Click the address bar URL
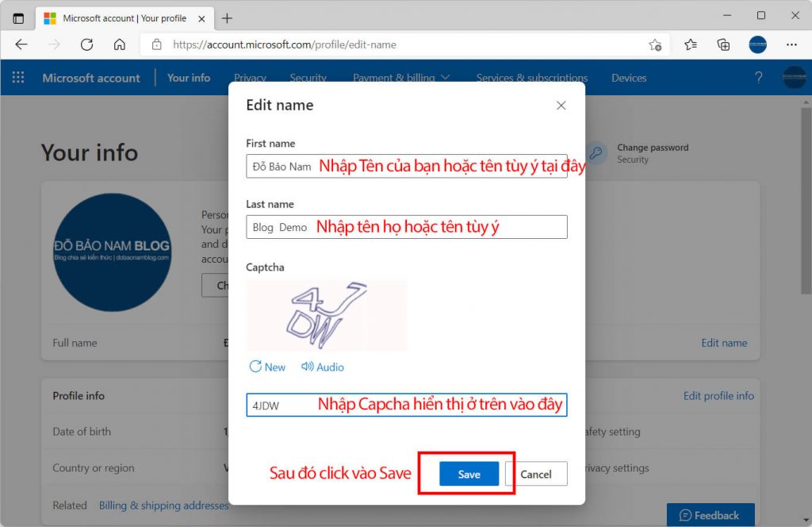This screenshot has width=812, height=527. pos(285,44)
